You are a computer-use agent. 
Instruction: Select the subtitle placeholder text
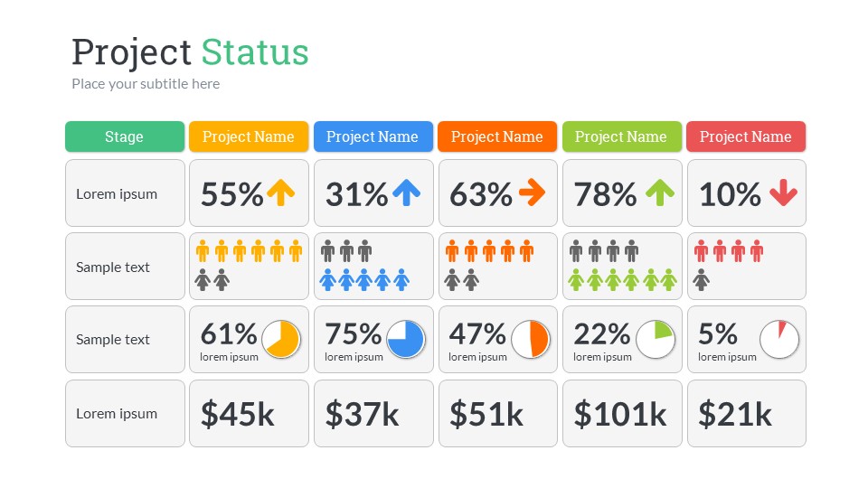click(x=146, y=84)
